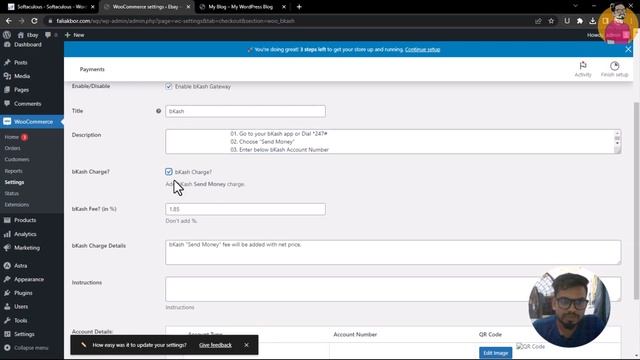Bookmark this page with the star icon
640x360 pixels.
551,21
